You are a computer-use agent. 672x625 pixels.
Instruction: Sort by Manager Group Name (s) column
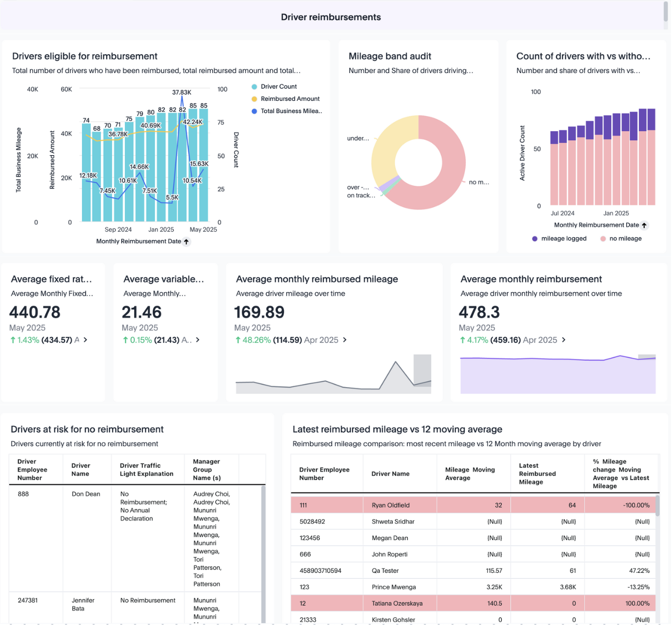212,469
